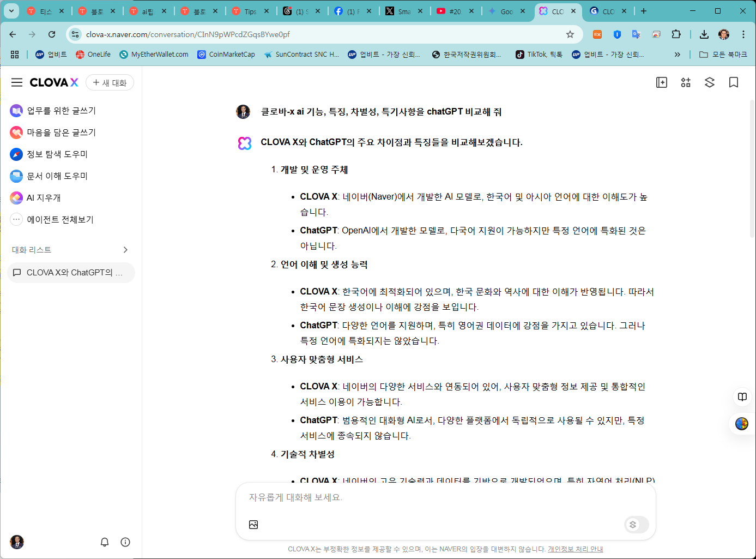Open the Bitwarden shield extension icon
The width and height of the screenshot is (756, 559).
[617, 34]
